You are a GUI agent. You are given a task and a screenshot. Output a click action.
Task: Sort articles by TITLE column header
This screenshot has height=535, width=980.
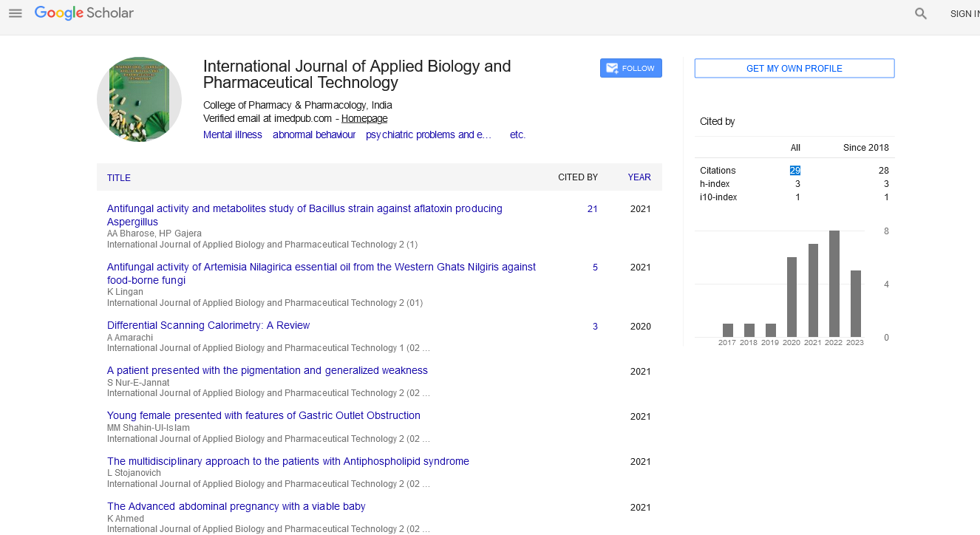[119, 177]
